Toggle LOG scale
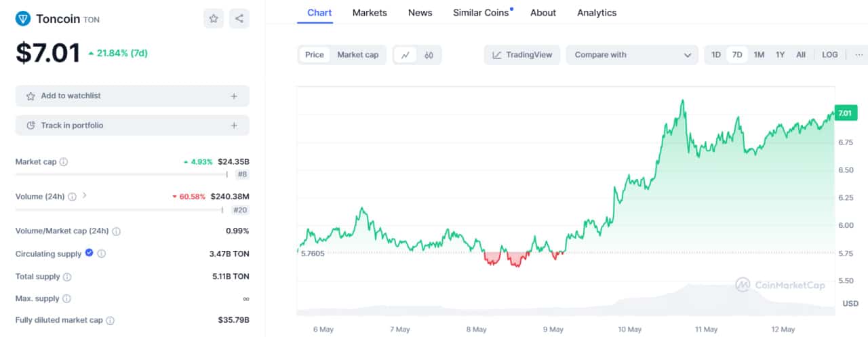Screen dimensions: 868x337 830,55
